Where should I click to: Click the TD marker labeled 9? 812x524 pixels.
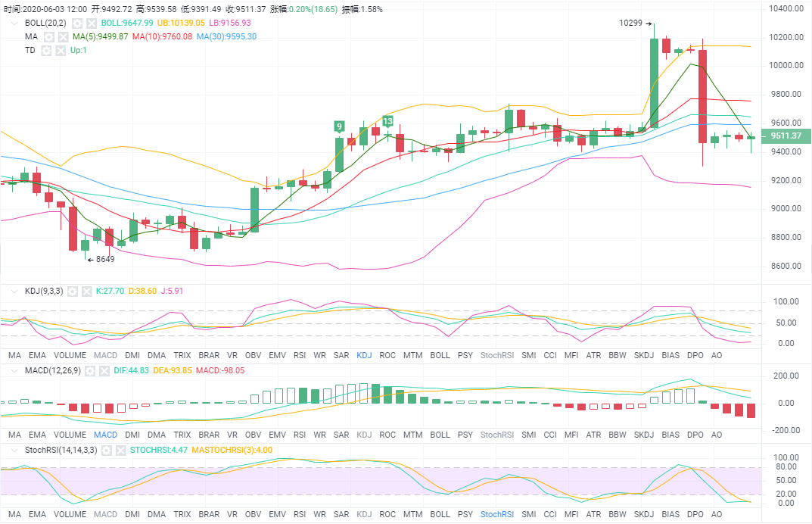pyautogui.click(x=340, y=126)
